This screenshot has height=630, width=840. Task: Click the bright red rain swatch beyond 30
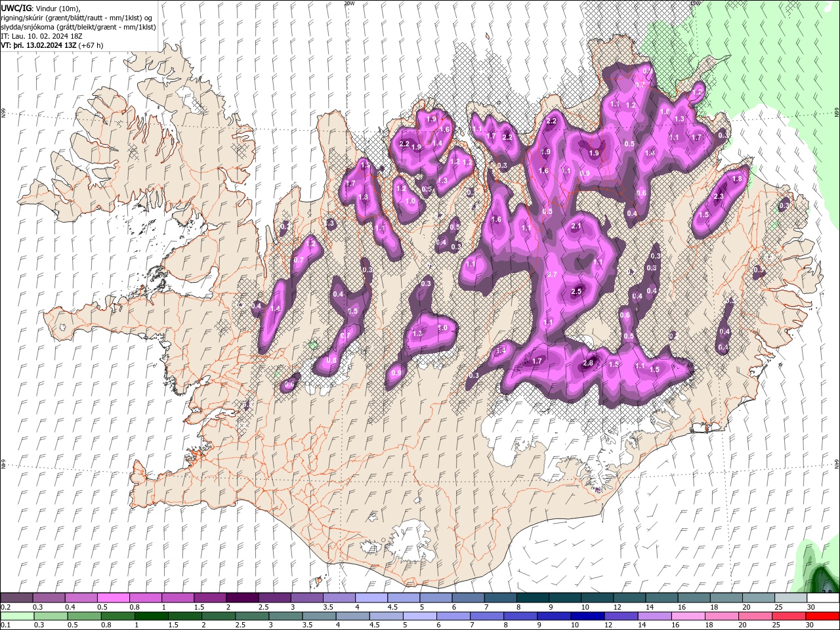point(823,616)
